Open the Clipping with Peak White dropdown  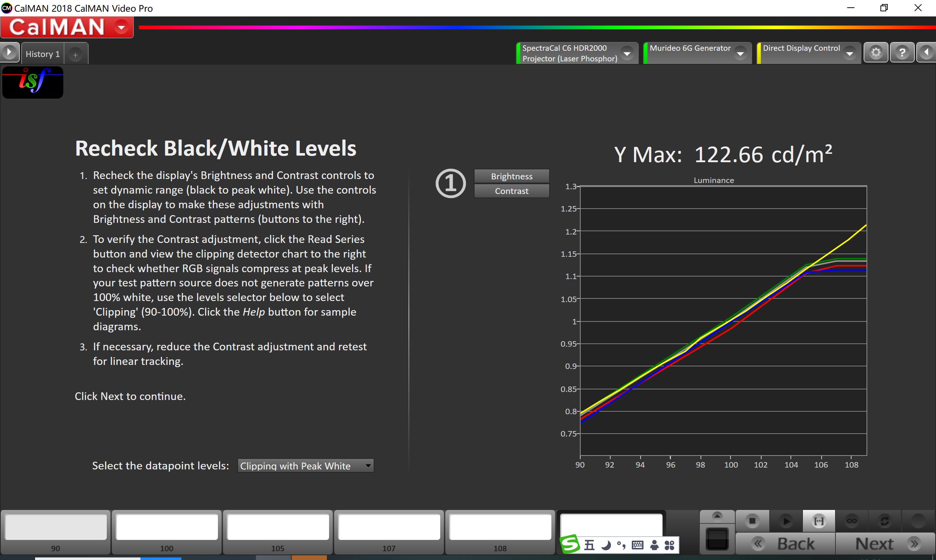tap(305, 466)
